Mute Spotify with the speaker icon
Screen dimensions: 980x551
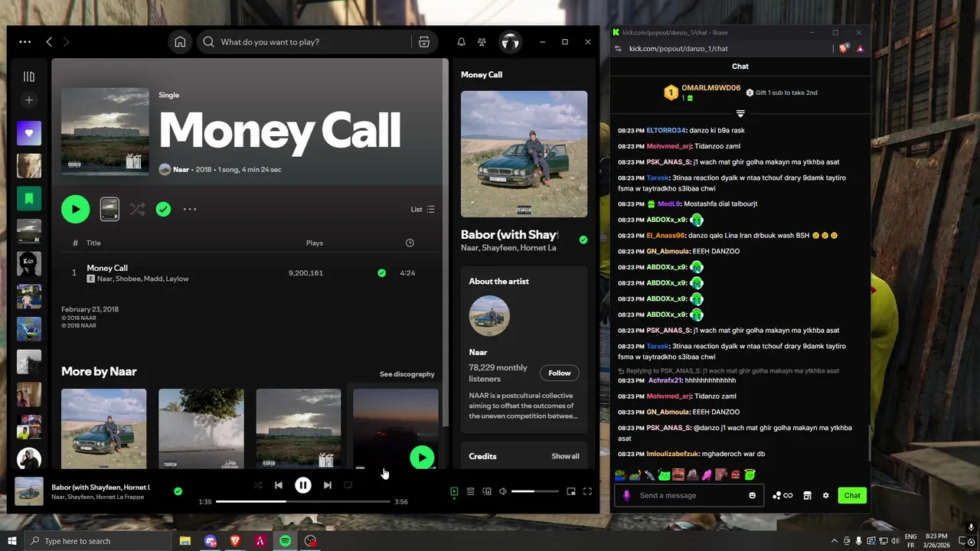coord(503,491)
